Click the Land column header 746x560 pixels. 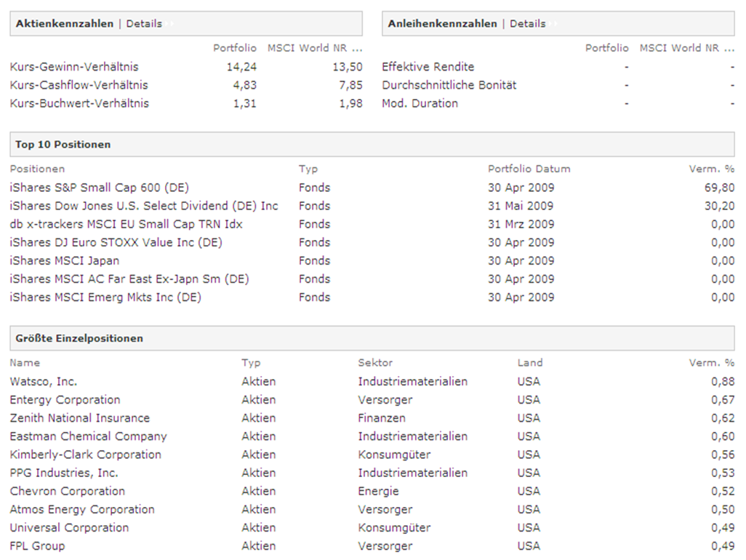[x=530, y=363]
